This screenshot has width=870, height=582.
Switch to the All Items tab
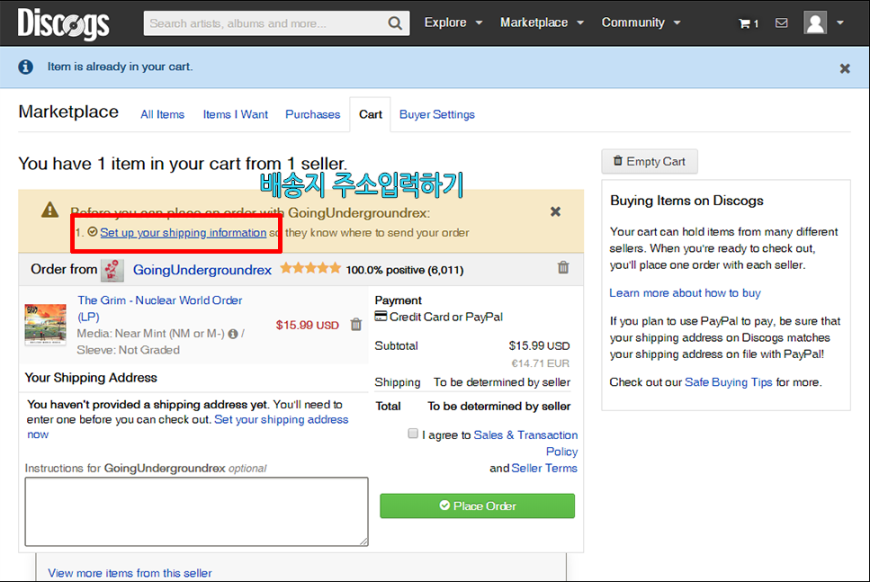click(163, 114)
